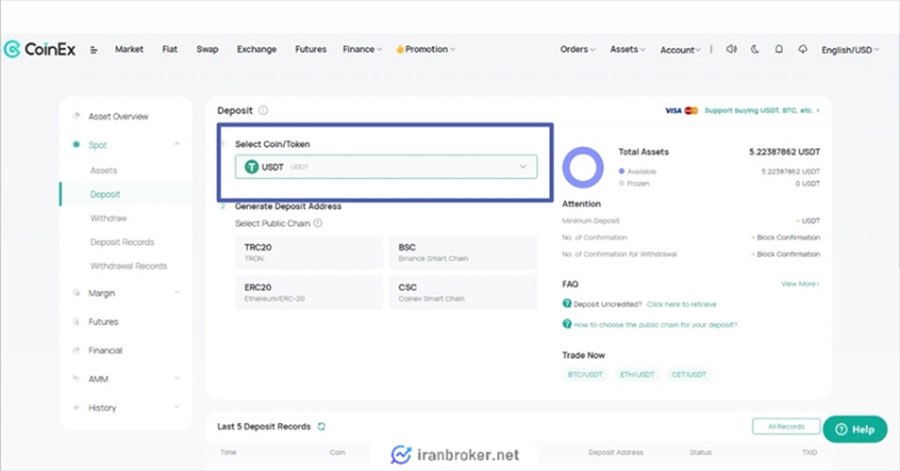Click the AMM sidebar icon
This screenshot has height=471, width=900.
coord(76,379)
